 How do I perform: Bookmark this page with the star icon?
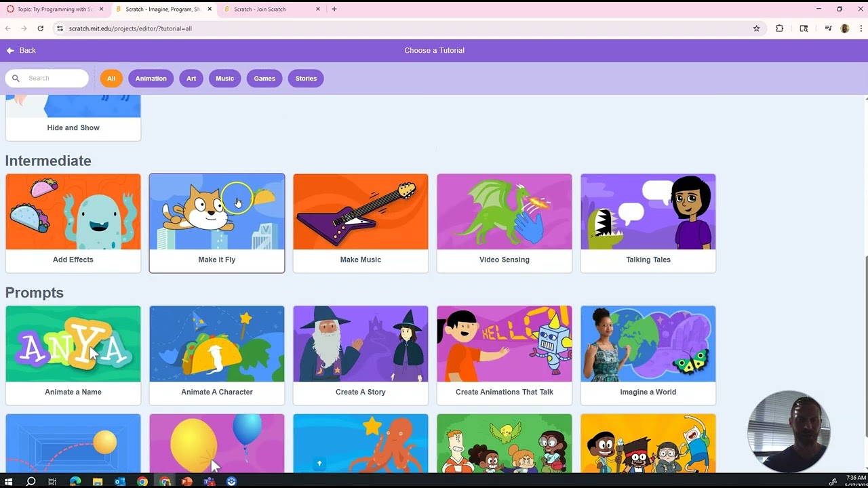coord(756,28)
